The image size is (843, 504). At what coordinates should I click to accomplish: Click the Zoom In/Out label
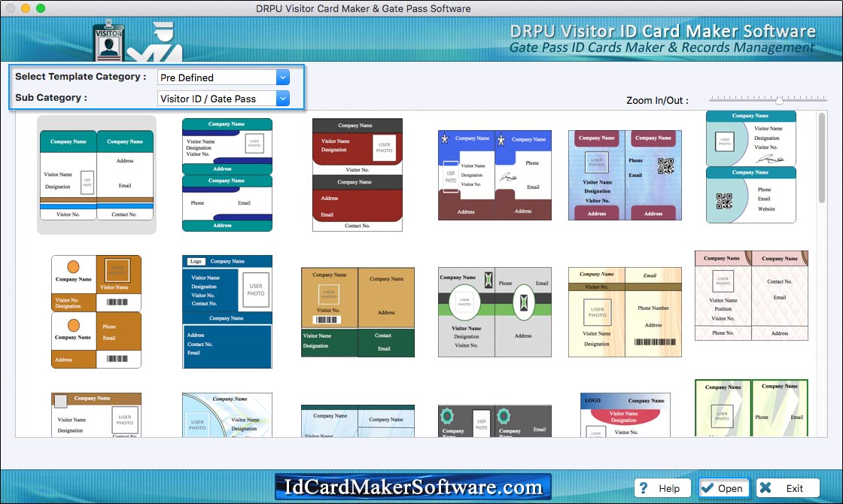tap(657, 101)
